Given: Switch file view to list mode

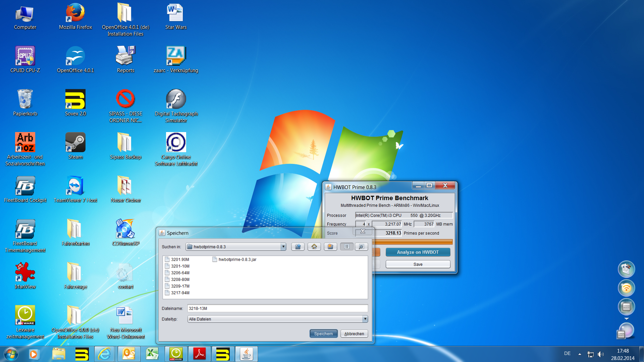Looking at the screenshot, I should coord(346,247).
